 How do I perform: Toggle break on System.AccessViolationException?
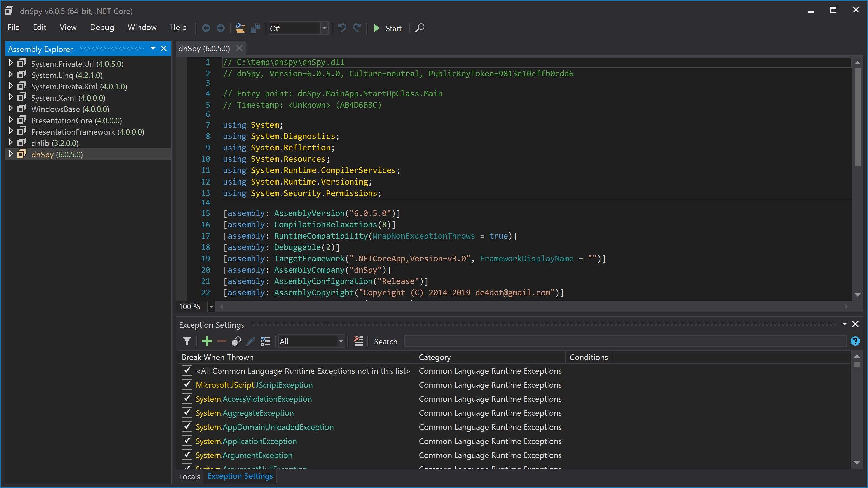[x=187, y=398]
